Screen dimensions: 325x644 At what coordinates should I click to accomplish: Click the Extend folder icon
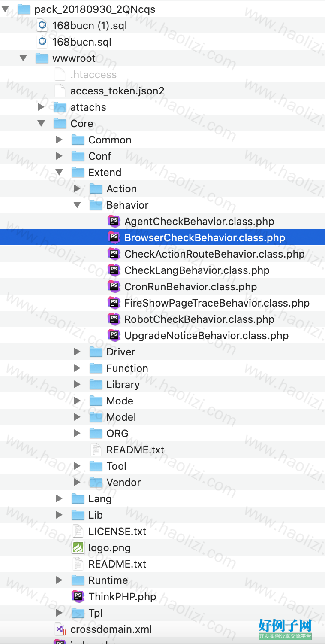pos(78,173)
